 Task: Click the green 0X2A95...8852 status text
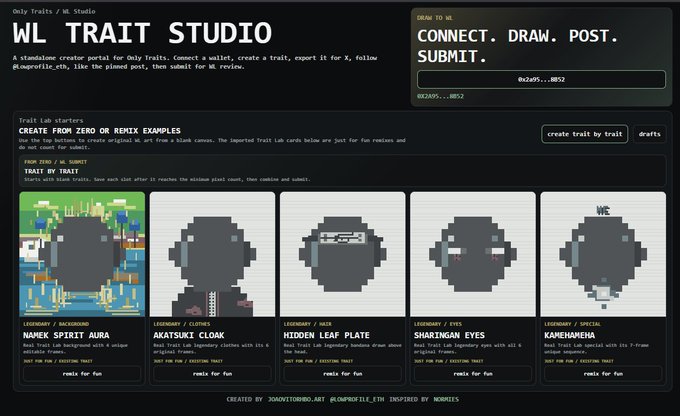(440, 96)
